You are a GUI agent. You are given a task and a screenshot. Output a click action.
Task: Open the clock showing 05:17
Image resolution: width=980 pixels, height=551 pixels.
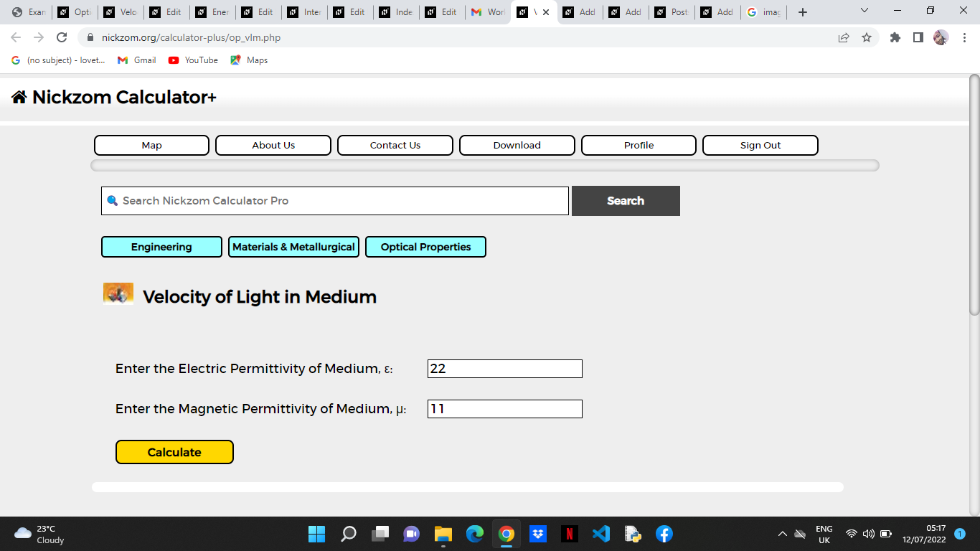coord(924,534)
